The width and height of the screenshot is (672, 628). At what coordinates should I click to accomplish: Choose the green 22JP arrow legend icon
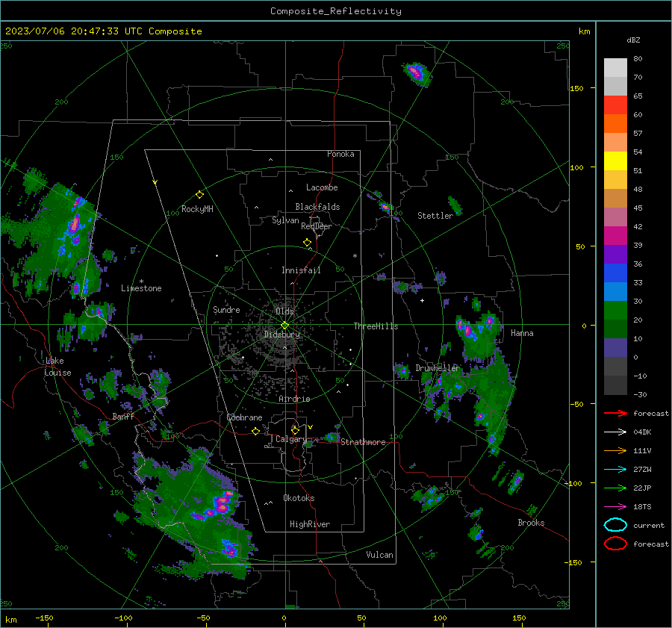tap(615, 488)
